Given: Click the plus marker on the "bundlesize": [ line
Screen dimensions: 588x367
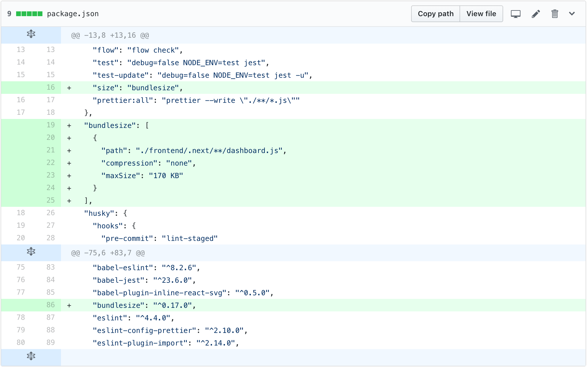Looking at the screenshot, I should point(69,126).
